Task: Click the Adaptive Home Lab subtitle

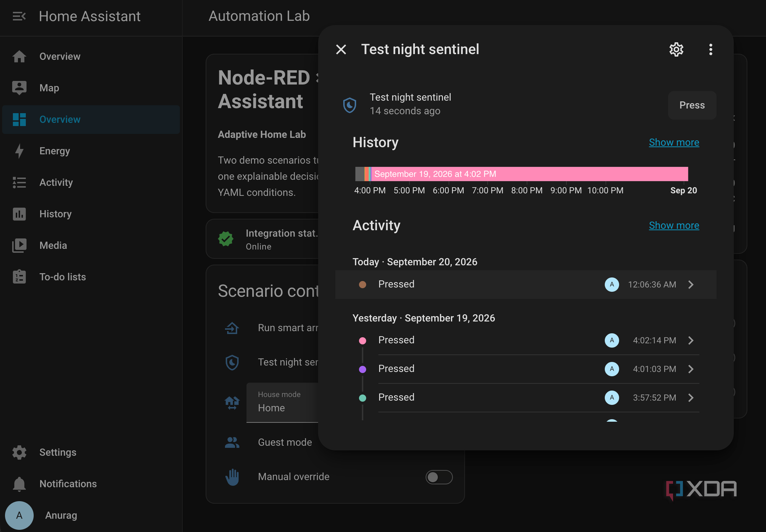Action: tap(262, 135)
